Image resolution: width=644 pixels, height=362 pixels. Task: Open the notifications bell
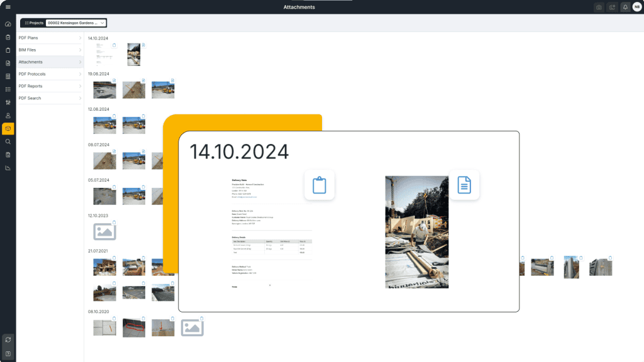tap(625, 7)
